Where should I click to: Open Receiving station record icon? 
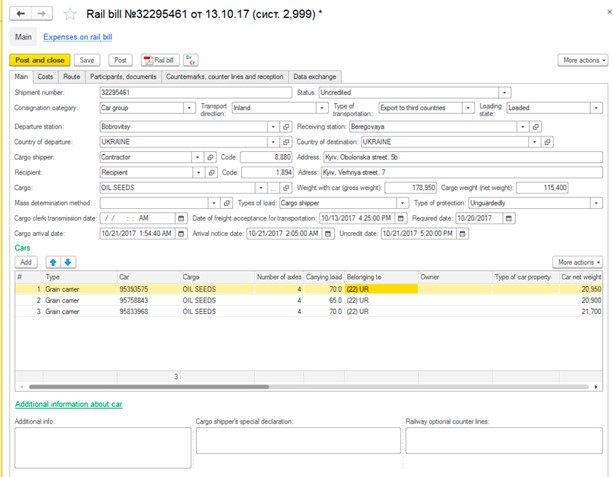(536, 127)
